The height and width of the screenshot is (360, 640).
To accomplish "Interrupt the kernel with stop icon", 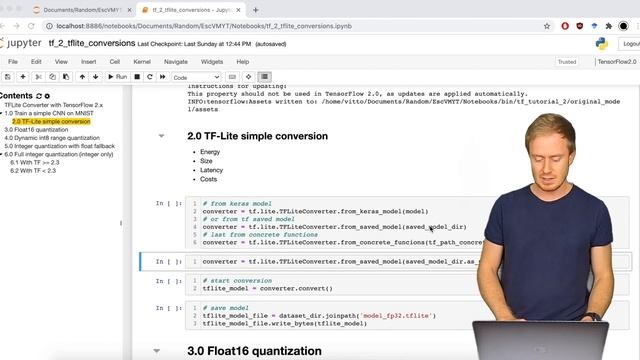I will tap(137, 77).
